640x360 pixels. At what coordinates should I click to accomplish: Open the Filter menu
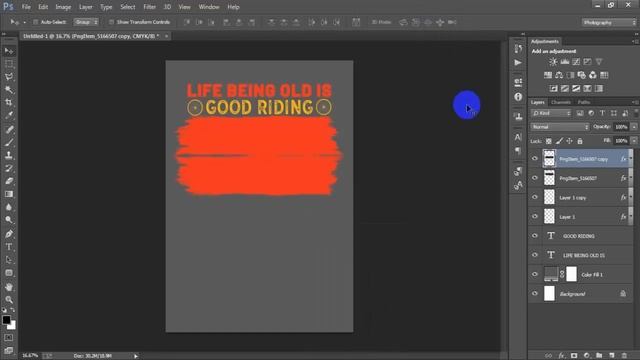coord(149,7)
